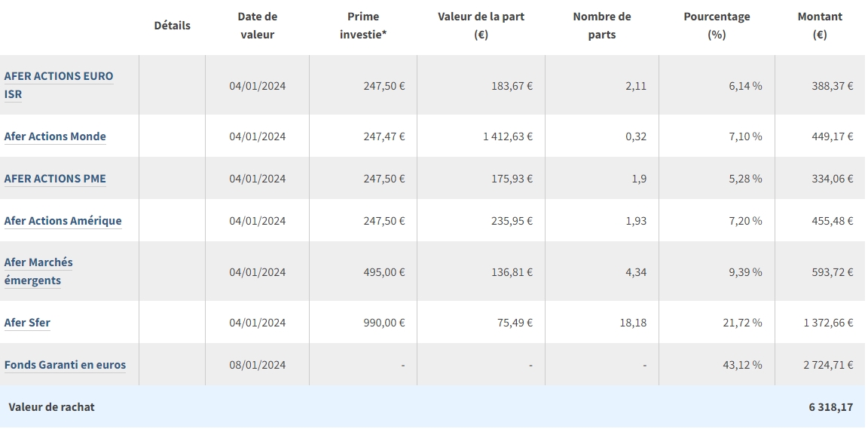Click the Date de valeur column header
Screen dimensions: 868x429
(257, 26)
